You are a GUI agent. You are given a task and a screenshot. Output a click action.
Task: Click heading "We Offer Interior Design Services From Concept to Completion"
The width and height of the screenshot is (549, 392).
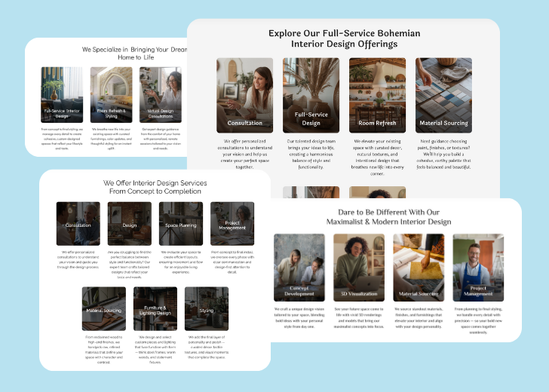pos(155,187)
